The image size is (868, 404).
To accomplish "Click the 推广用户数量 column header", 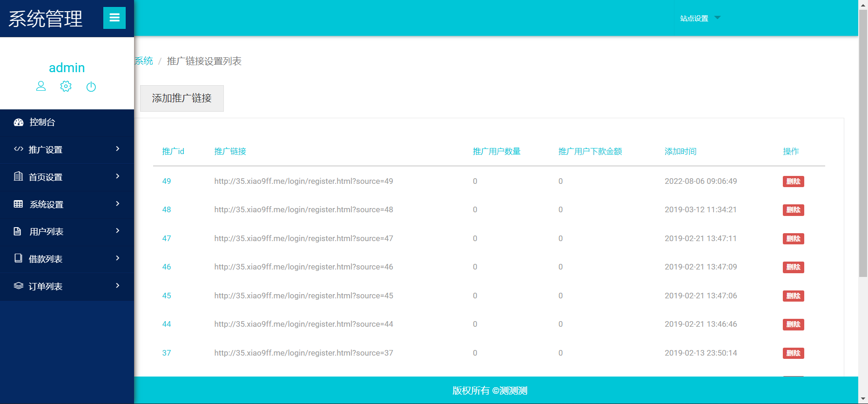I will click(x=497, y=151).
